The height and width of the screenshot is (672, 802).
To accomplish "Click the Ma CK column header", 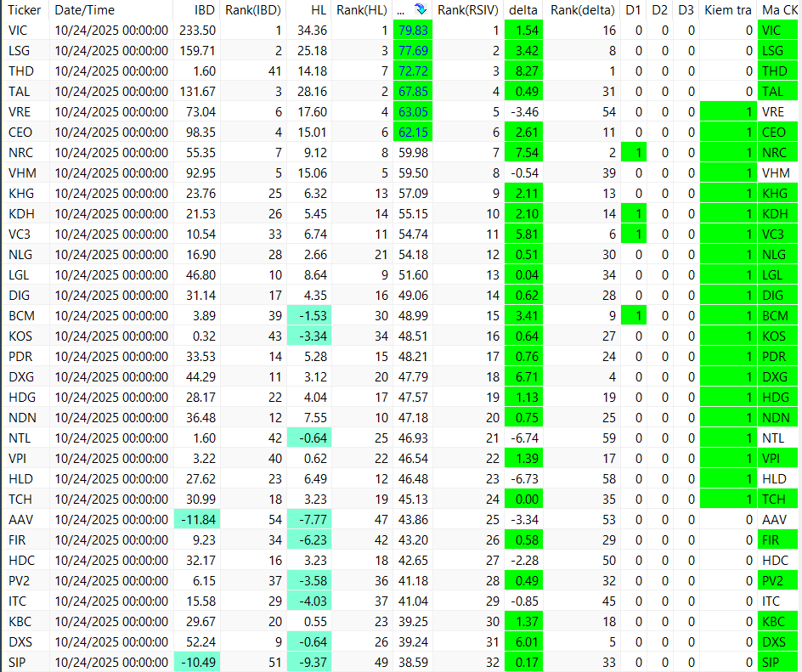I will (x=780, y=9).
